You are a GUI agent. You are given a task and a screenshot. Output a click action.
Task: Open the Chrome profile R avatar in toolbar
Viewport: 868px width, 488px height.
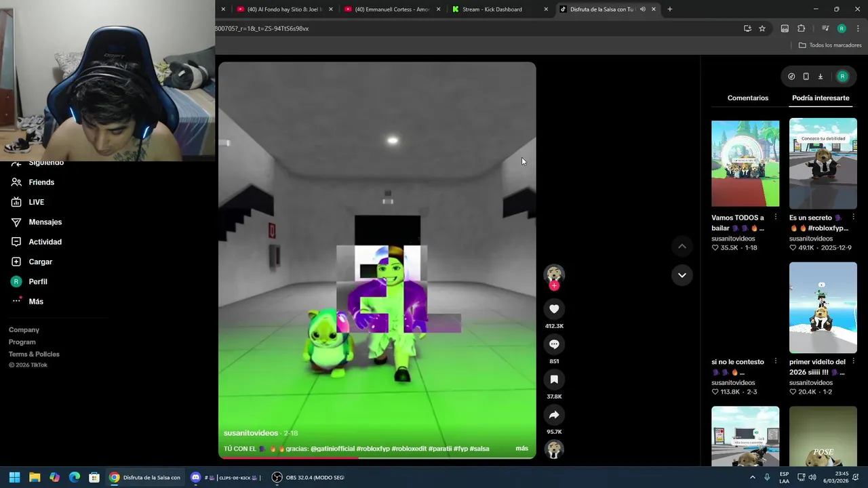tap(842, 28)
